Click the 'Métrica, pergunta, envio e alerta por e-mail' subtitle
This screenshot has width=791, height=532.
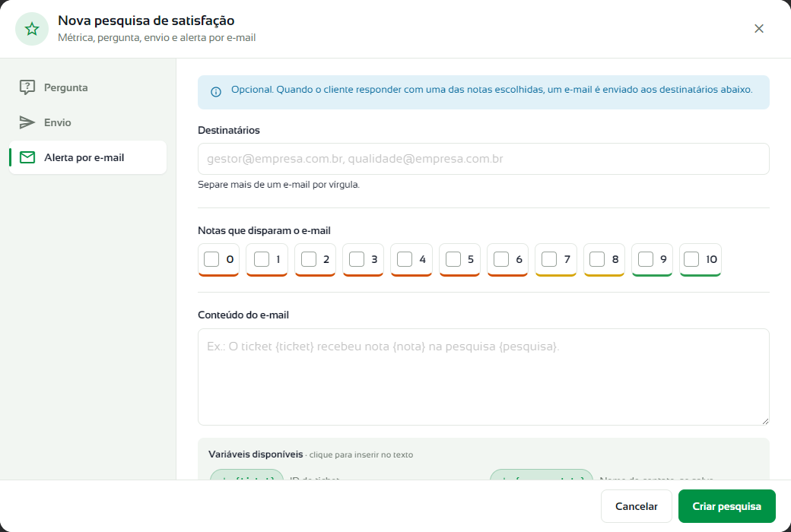click(157, 38)
